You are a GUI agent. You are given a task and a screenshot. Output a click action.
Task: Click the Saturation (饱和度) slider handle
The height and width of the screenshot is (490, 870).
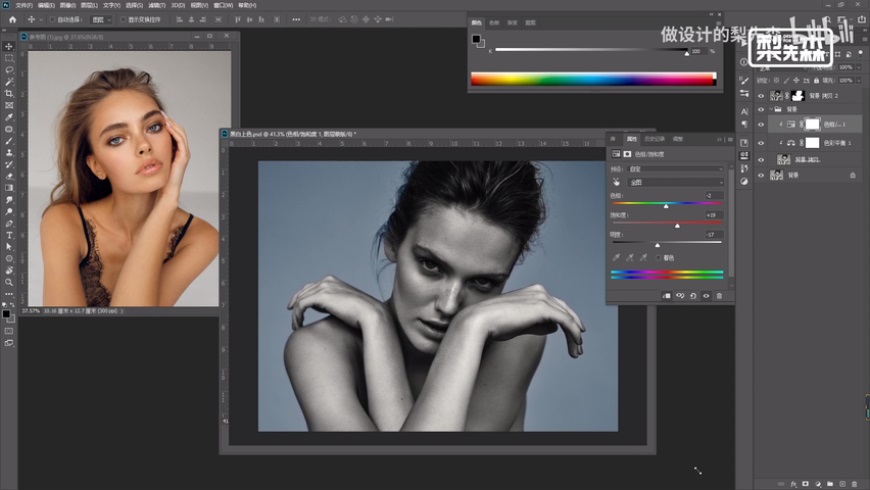[677, 225]
